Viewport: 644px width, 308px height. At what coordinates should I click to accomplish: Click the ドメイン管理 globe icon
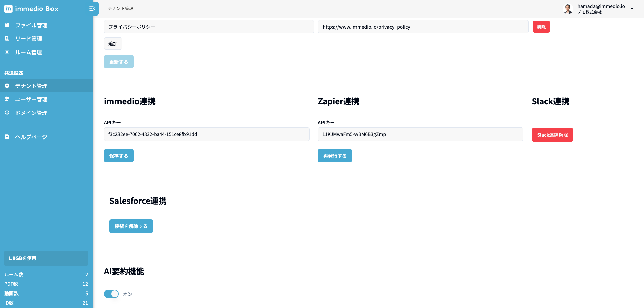click(x=7, y=113)
